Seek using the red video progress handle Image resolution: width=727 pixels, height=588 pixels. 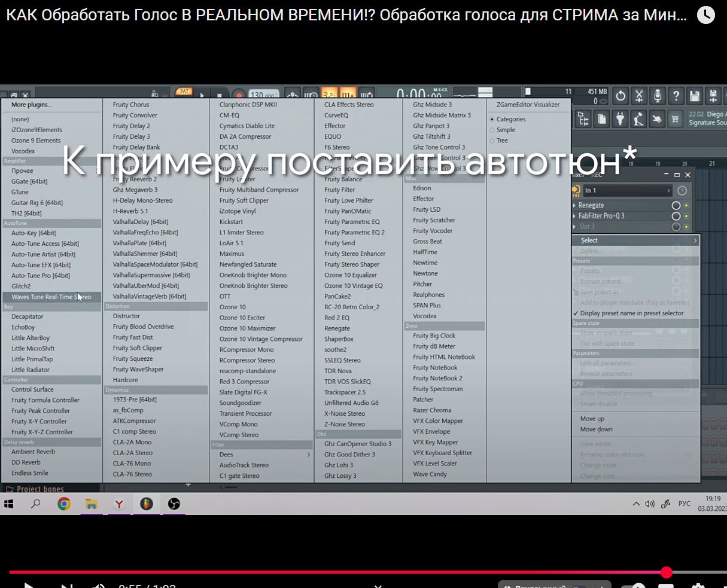tap(667, 572)
